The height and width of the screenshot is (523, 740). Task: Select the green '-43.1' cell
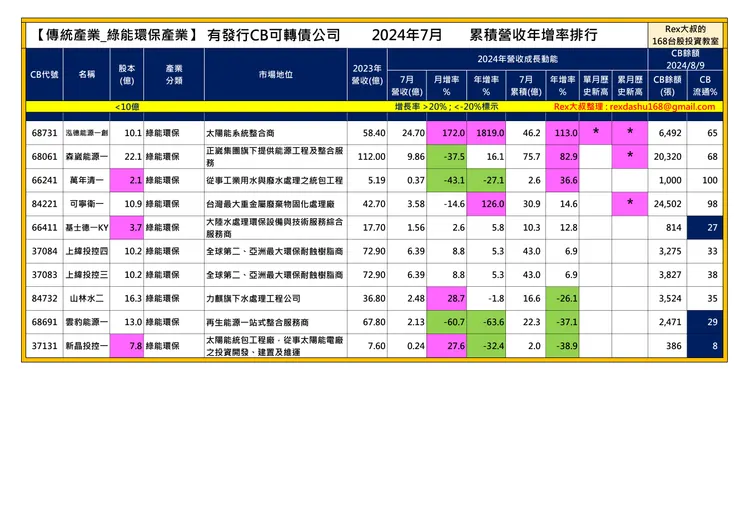pyautogui.click(x=446, y=180)
